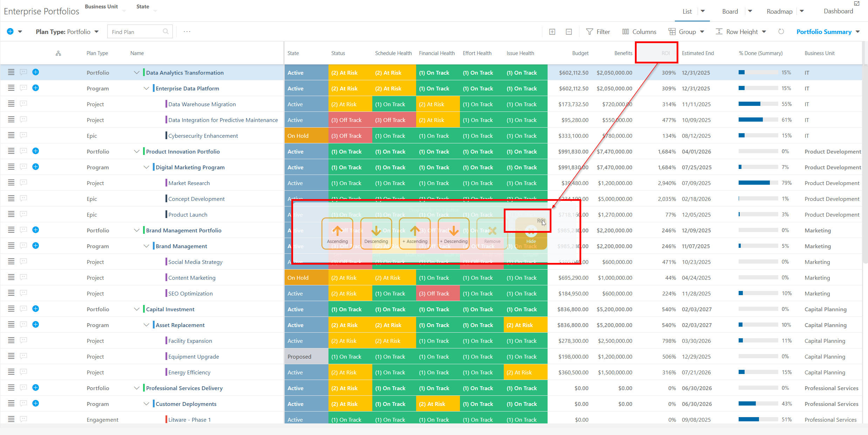Viewport: 868px width, 435px height.
Task: Open row menu for Facility Expansion
Action: coord(11,340)
